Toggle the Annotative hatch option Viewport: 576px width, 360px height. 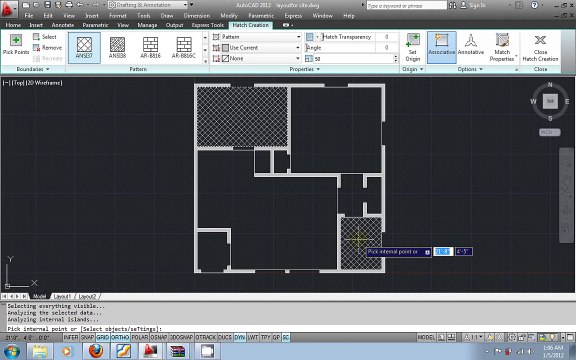pyautogui.click(x=471, y=47)
